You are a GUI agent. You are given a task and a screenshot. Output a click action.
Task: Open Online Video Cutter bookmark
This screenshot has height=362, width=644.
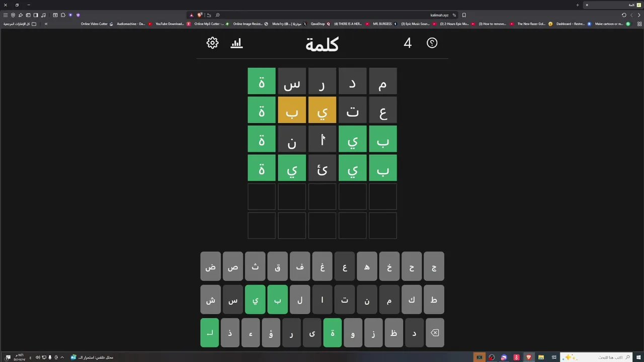97,24
